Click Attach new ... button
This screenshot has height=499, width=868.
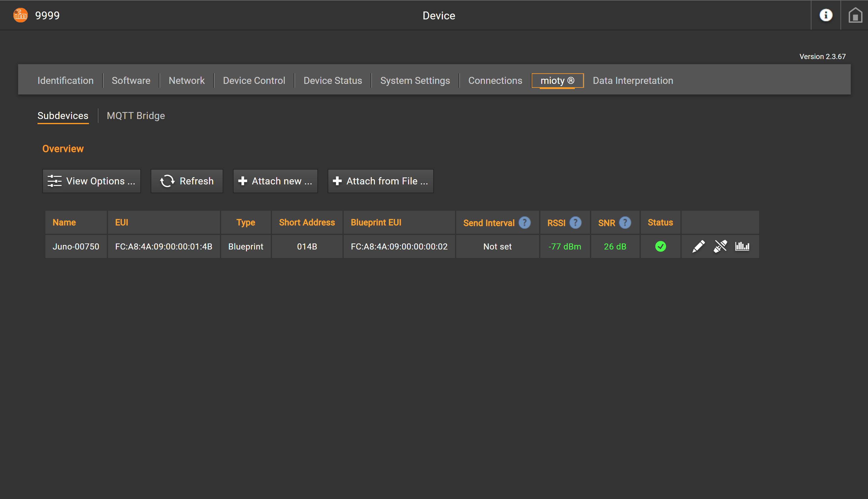[x=275, y=181]
